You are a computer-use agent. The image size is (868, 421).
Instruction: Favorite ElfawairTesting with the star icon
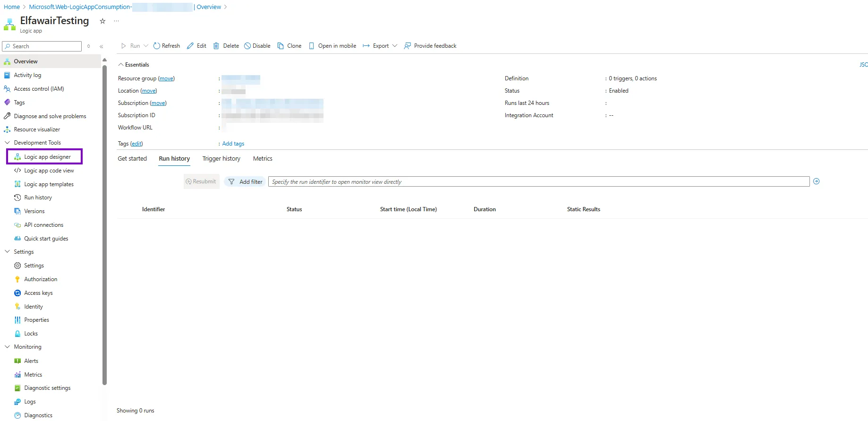(x=102, y=21)
